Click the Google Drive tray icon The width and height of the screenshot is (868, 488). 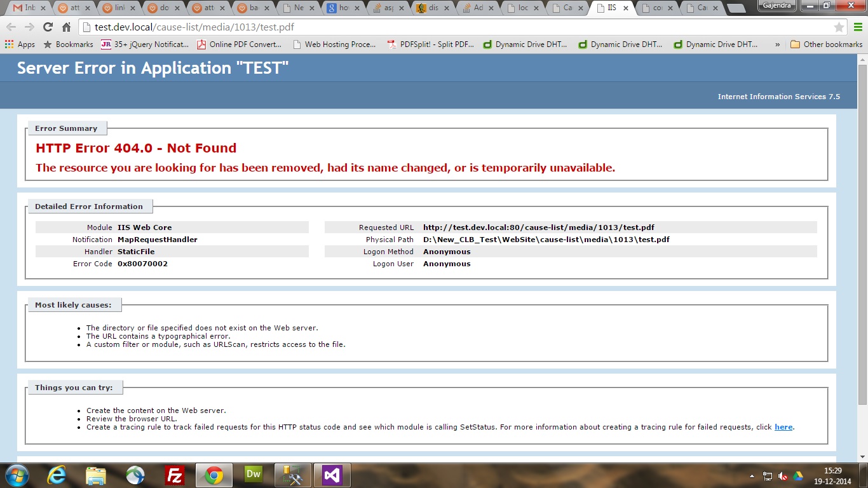[x=797, y=476]
